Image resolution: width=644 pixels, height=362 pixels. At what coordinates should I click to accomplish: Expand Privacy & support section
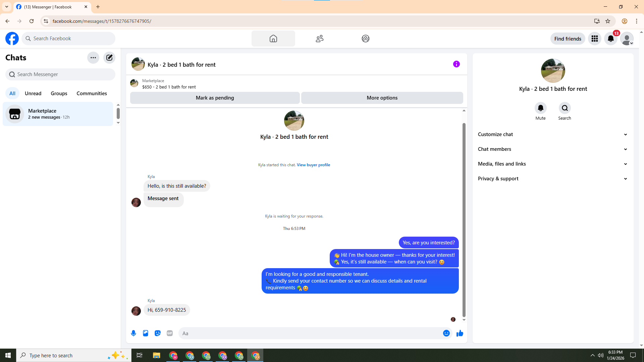(553, 179)
